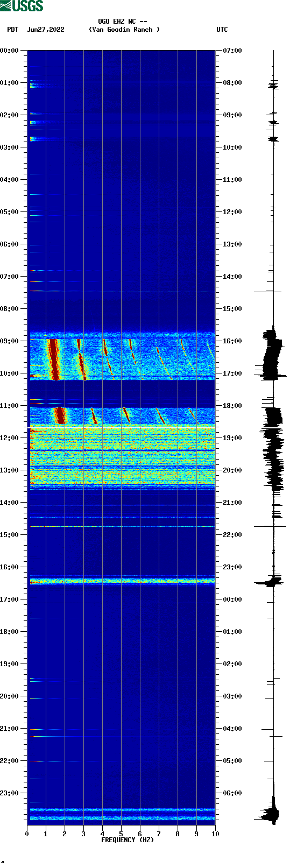Click the 'FREQUENCY (HZ)' axis label
This screenshot has width=297, height=868.
(x=128, y=840)
